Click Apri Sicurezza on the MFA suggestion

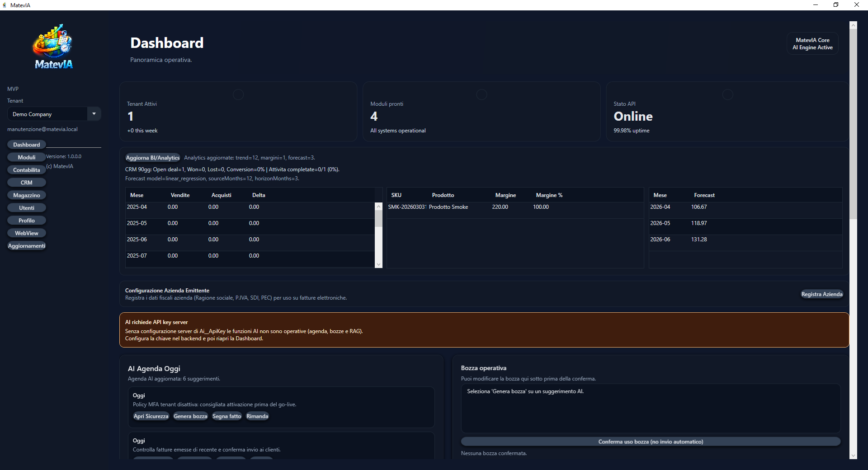pyautogui.click(x=151, y=416)
